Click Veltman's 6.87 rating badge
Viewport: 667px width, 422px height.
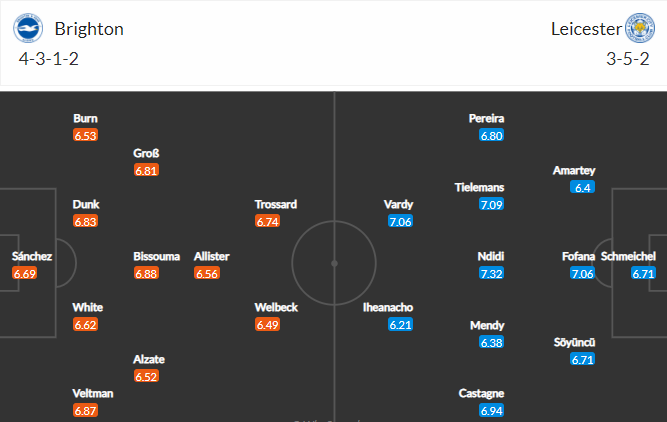(x=86, y=411)
